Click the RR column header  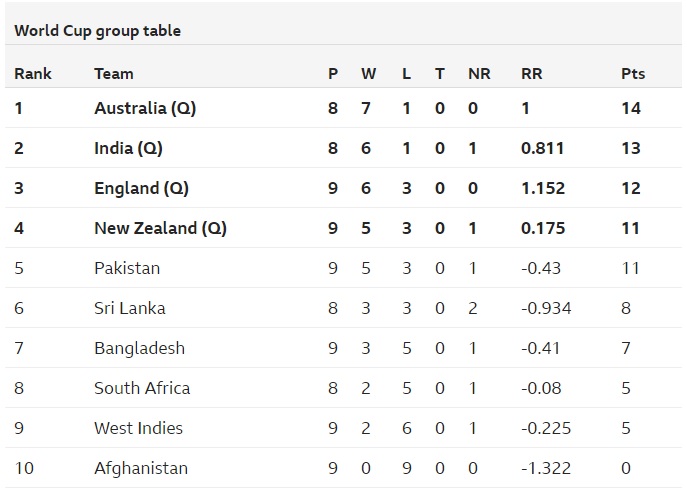[x=532, y=73]
